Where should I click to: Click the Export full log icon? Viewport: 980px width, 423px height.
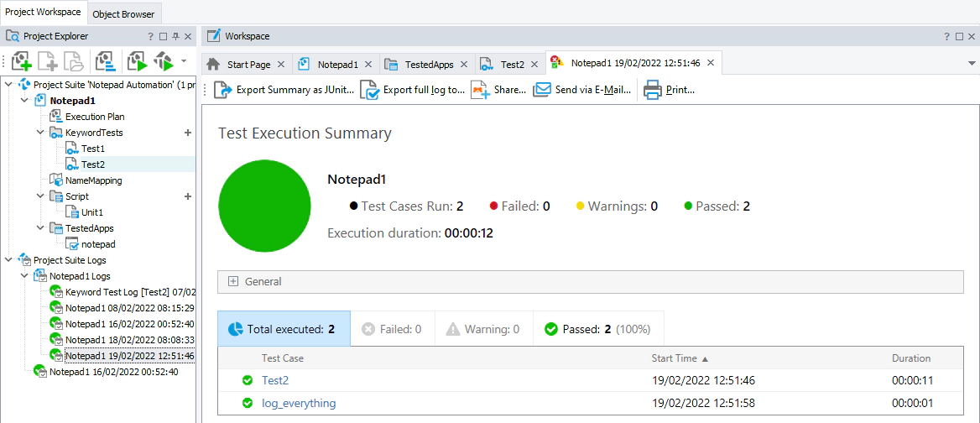(x=369, y=90)
